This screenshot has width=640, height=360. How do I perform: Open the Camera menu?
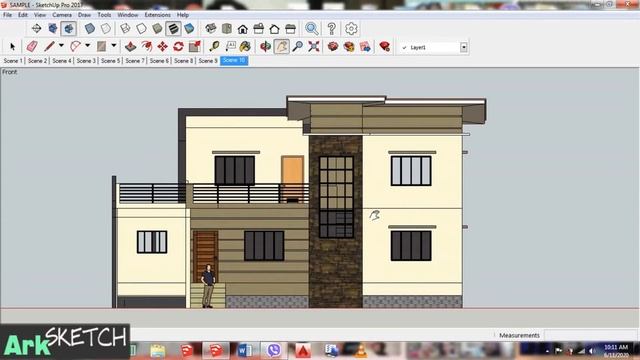[x=62, y=15]
